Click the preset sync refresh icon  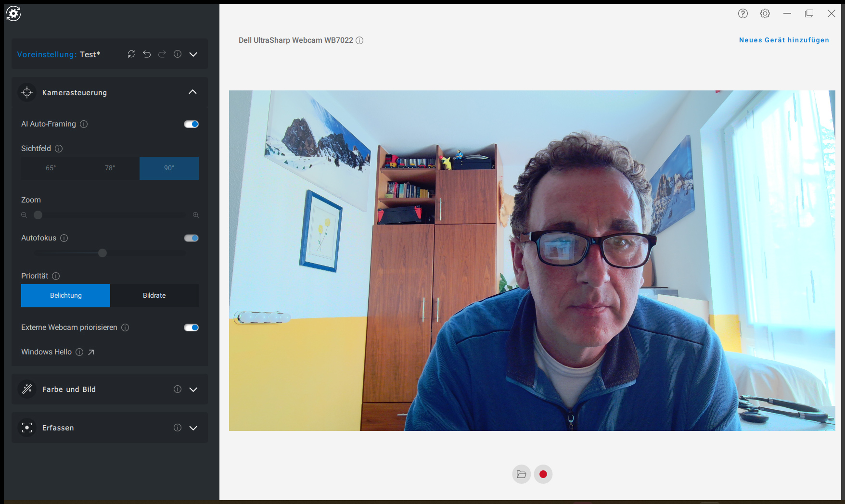[x=131, y=54]
